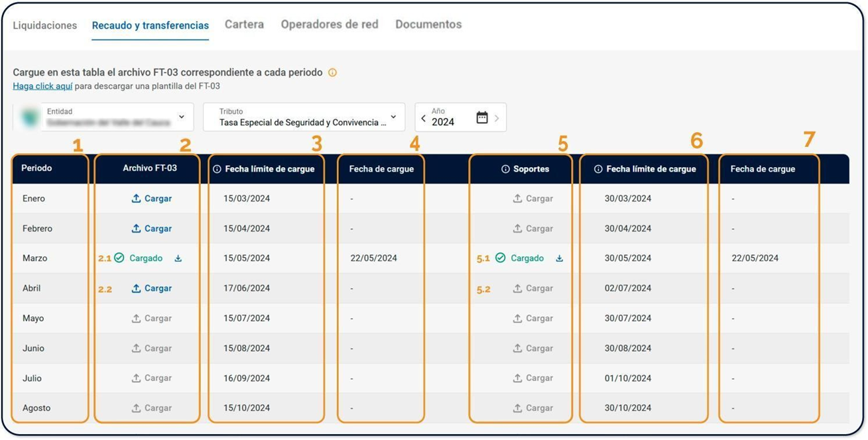Download the Marzo Archivo FT-03 file
The height and width of the screenshot is (440, 868).
[178, 258]
